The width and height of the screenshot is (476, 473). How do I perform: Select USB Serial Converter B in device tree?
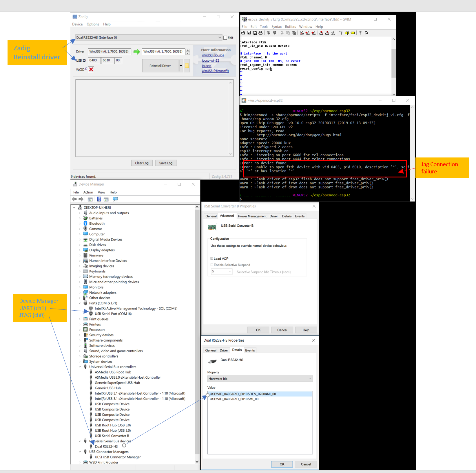pos(112,436)
